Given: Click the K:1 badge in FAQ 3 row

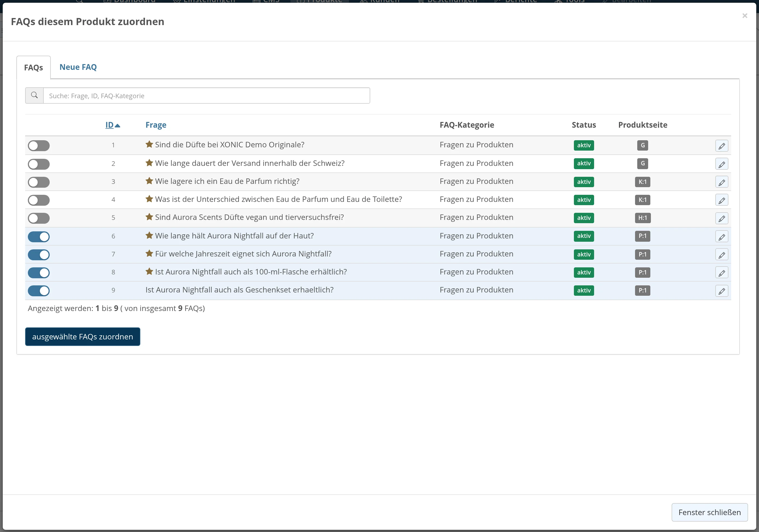Looking at the screenshot, I should coord(642,182).
